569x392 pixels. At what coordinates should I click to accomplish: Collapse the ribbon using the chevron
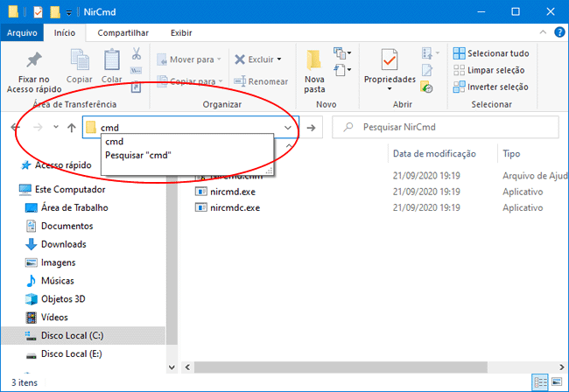coord(542,33)
